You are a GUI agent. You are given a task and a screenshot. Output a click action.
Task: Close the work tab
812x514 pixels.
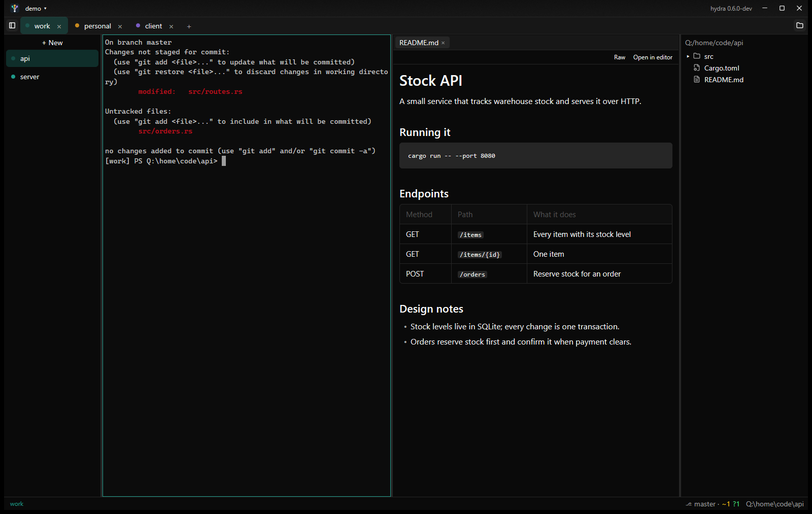(59, 26)
